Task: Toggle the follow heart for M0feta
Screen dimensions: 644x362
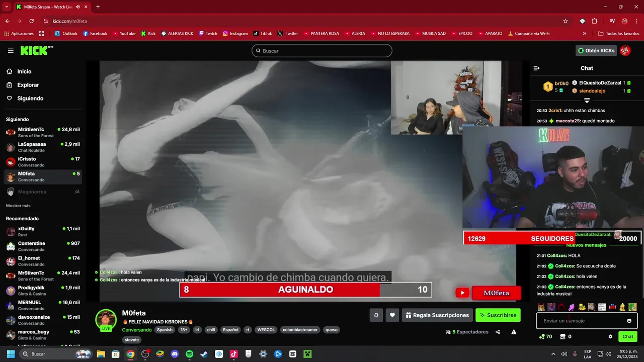Action: pyautogui.click(x=392, y=315)
